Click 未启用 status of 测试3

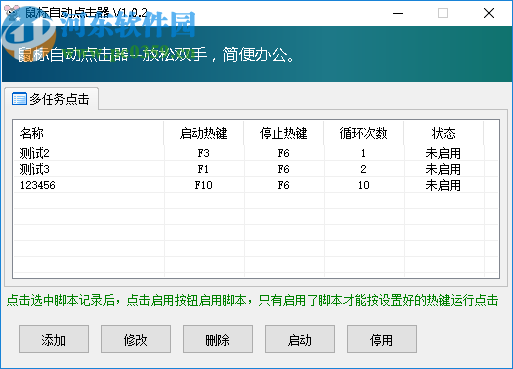coord(443,169)
